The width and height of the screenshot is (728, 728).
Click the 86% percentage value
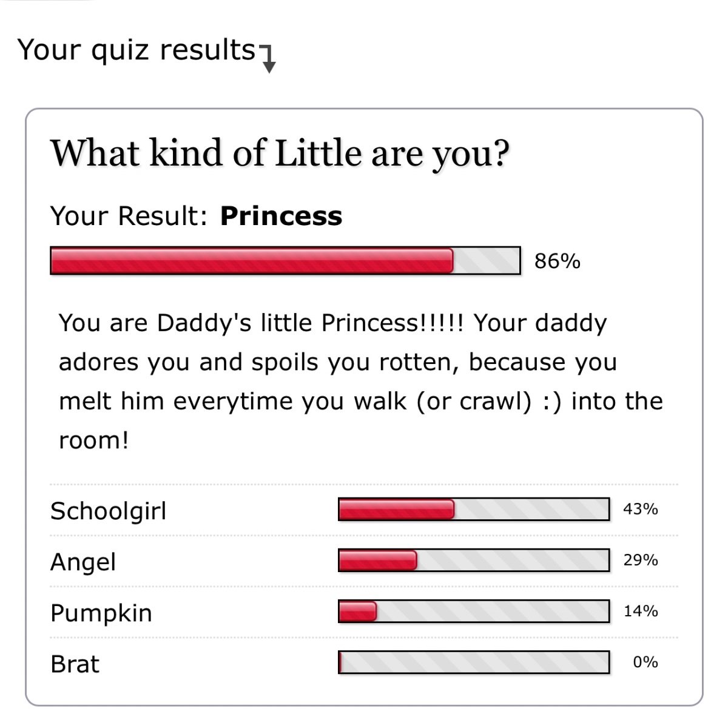[x=558, y=261]
